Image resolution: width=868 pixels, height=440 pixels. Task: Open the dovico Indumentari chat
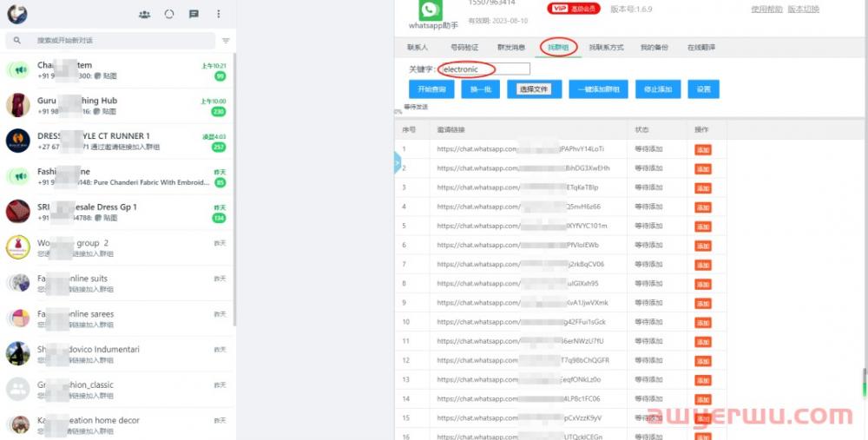[x=117, y=354]
